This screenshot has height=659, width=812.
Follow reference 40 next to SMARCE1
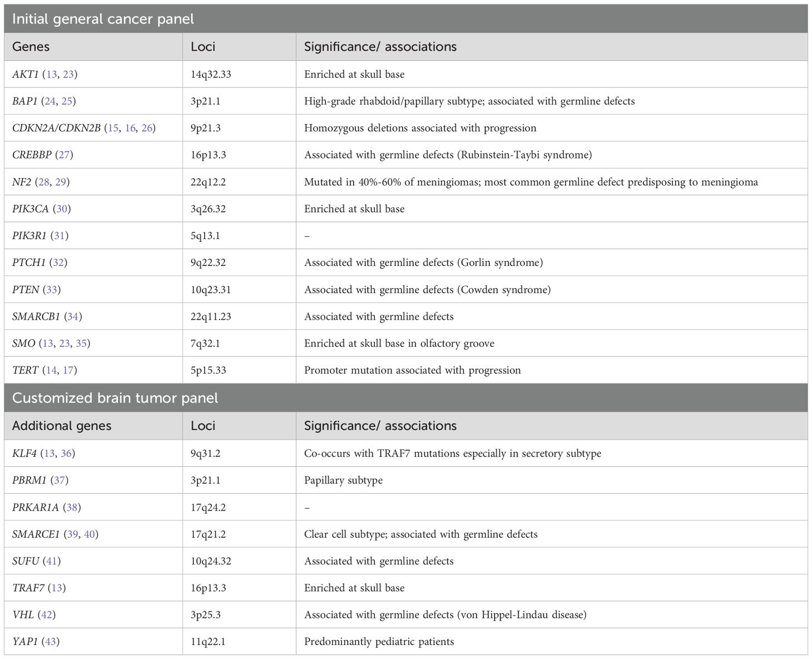[90, 534]
